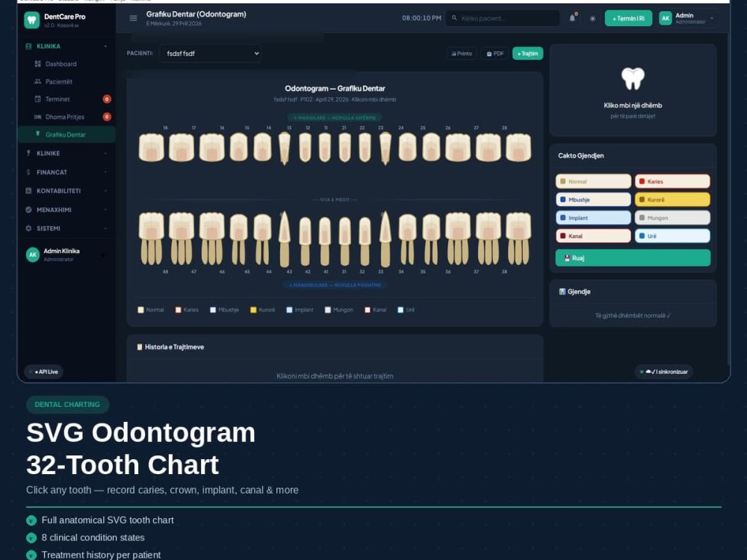
Task: Open Terminet in the sidebar
Action: pyautogui.click(x=66, y=99)
